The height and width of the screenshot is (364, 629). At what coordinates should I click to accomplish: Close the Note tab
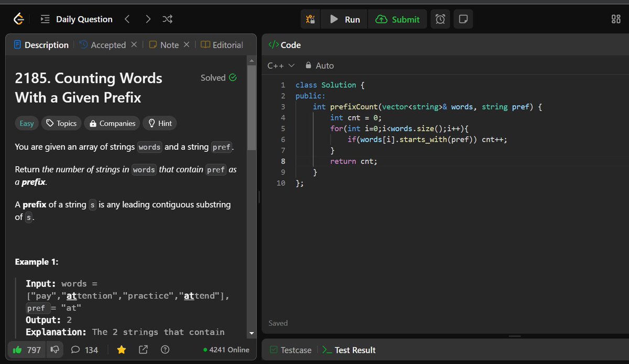(186, 45)
